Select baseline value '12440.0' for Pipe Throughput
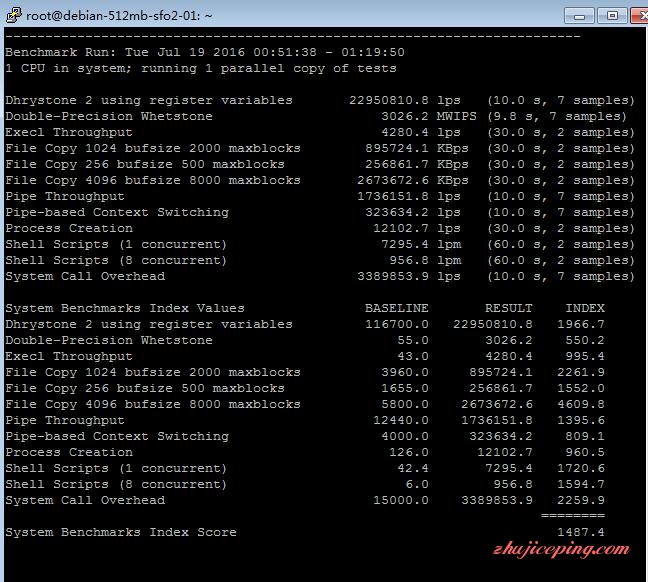The width and height of the screenshot is (648, 582). [x=401, y=420]
